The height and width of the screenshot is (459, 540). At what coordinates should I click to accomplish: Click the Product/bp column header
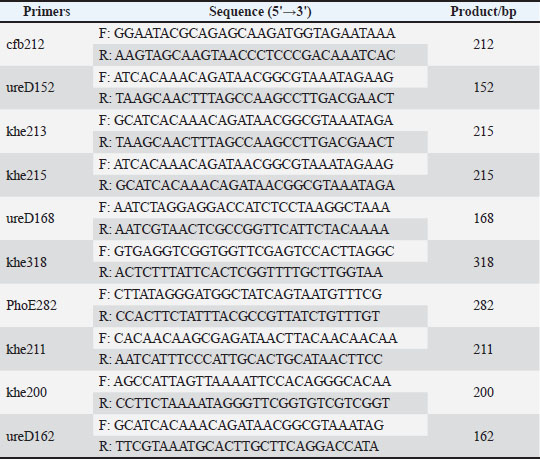pos(483,12)
